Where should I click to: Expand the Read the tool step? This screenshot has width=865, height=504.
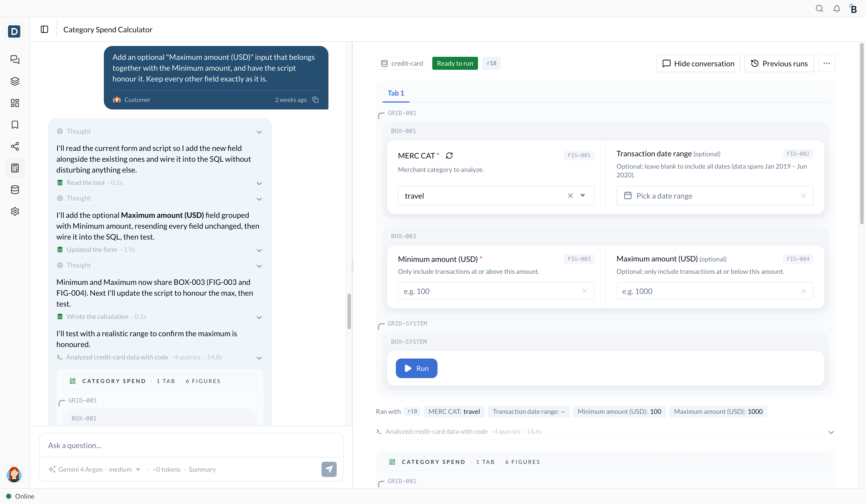pyautogui.click(x=160, y=183)
